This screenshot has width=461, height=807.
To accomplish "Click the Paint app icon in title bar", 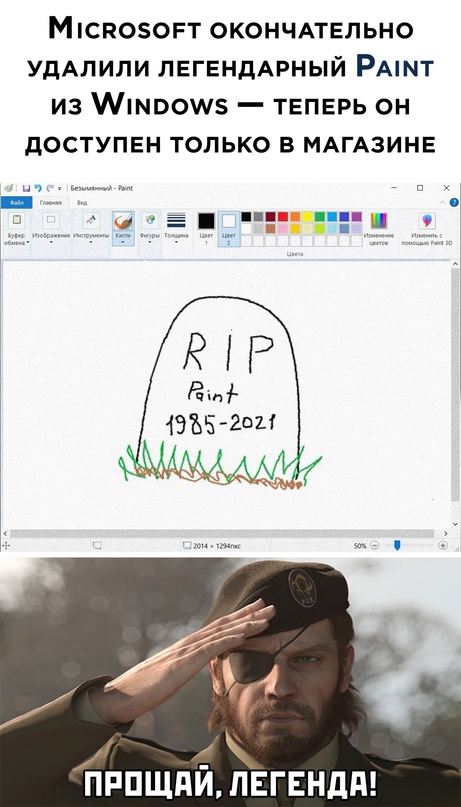I will point(10,188).
